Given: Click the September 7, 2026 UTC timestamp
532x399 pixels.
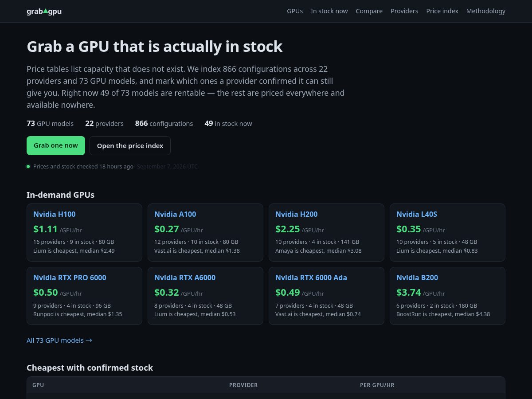Looking at the screenshot, I should pyautogui.click(x=167, y=166).
